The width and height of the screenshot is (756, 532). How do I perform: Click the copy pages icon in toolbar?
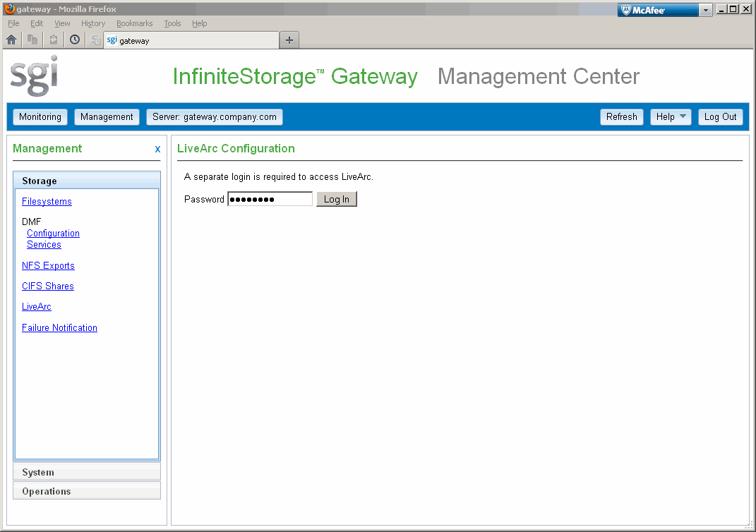pyautogui.click(x=32, y=40)
